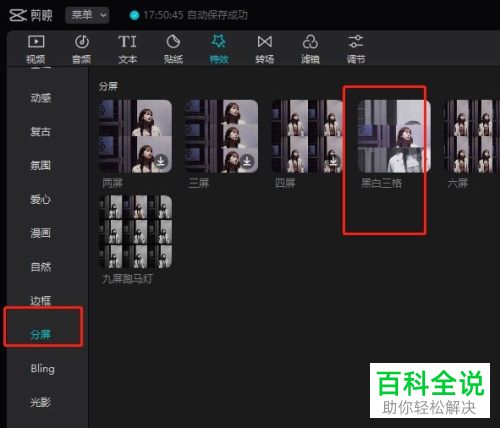Screen dimensions: 500x428
Task: Choose the 九屏跑马灯 effect thumbnail
Action: 135,232
